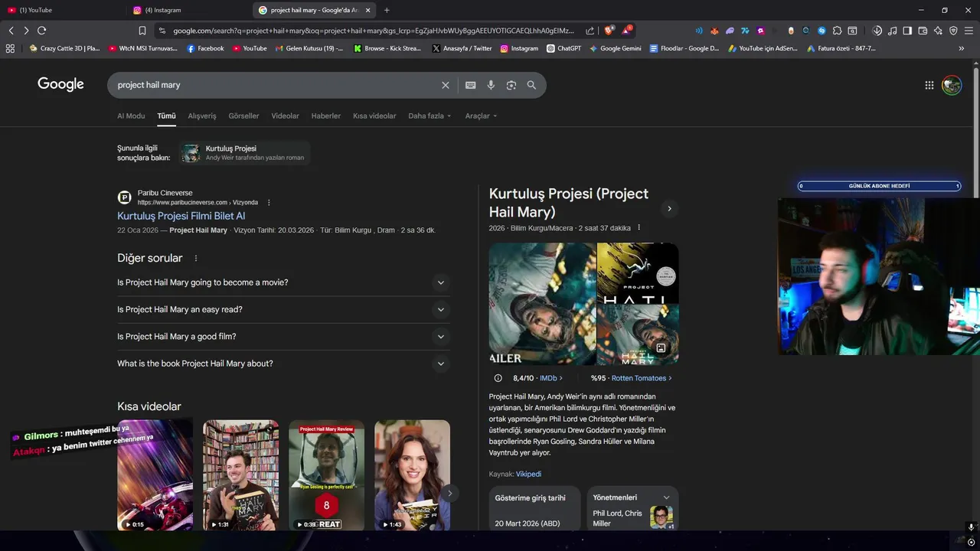
Task: Open Brave Shields lion icon
Action: pyautogui.click(x=609, y=31)
